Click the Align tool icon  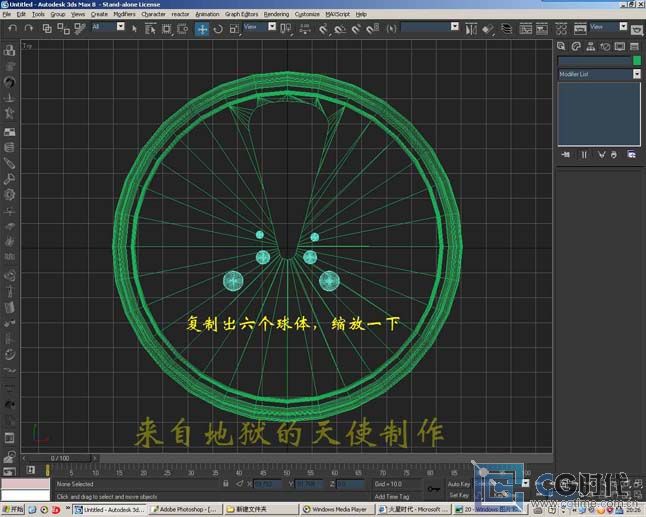click(488, 29)
